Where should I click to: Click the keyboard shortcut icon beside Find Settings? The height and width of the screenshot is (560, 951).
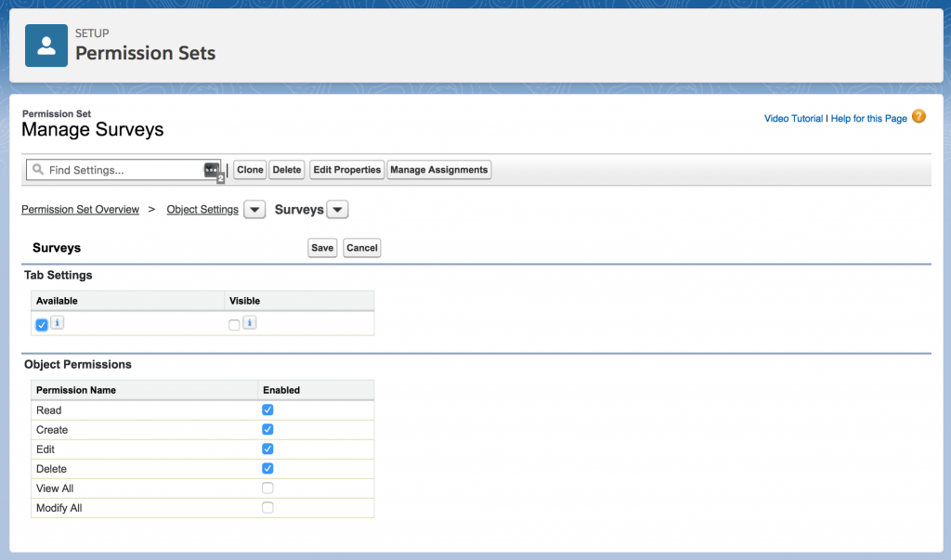click(213, 169)
